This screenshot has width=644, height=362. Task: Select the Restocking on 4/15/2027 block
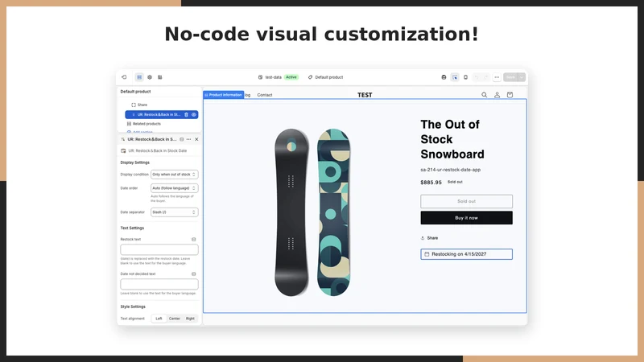coord(467,254)
